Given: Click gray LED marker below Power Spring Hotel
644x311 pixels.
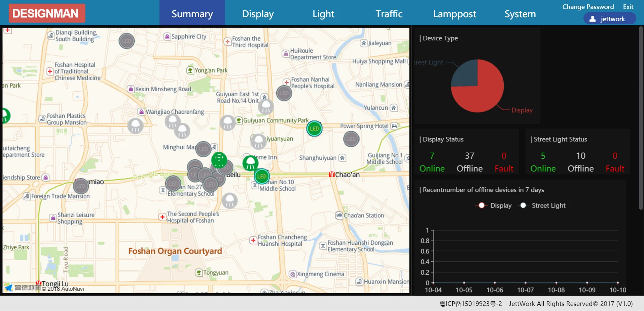Looking at the screenshot, I should pyautogui.click(x=351, y=139).
